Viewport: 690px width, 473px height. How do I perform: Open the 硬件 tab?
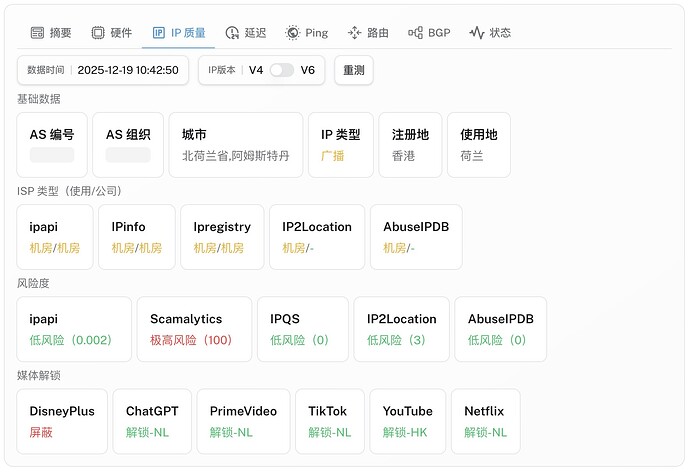coord(111,33)
